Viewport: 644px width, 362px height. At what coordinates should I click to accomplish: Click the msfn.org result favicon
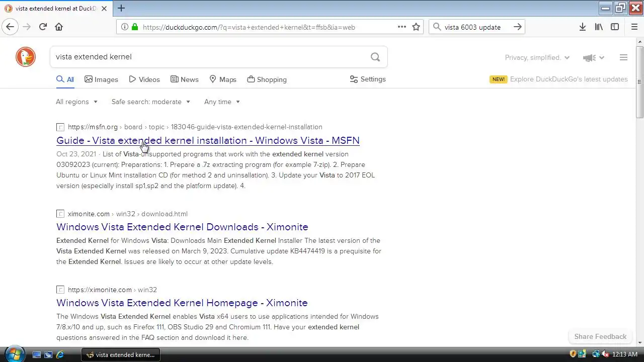click(60, 127)
